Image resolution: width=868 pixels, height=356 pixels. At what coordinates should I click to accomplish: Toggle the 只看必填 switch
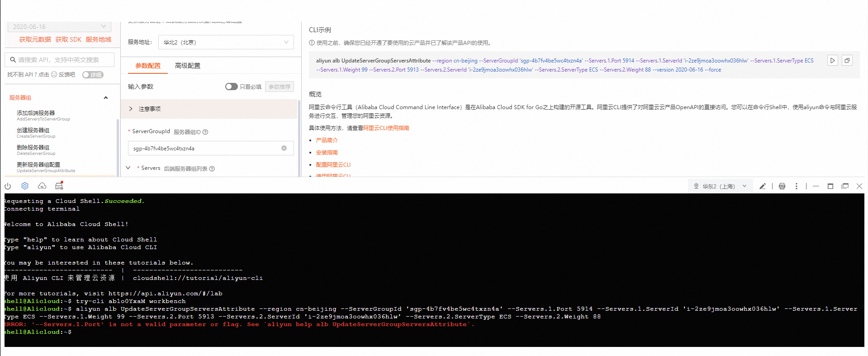click(231, 87)
